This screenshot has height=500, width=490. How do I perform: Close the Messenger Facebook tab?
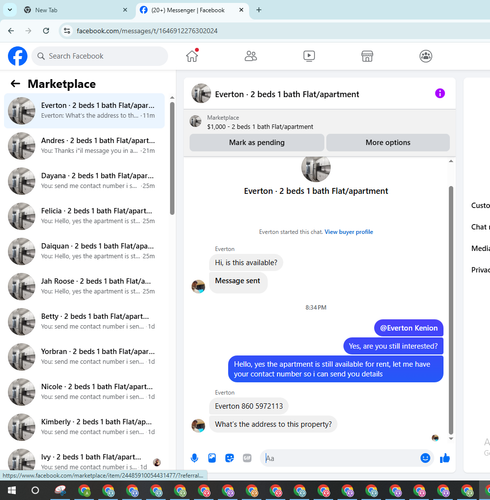click(241, 10)
